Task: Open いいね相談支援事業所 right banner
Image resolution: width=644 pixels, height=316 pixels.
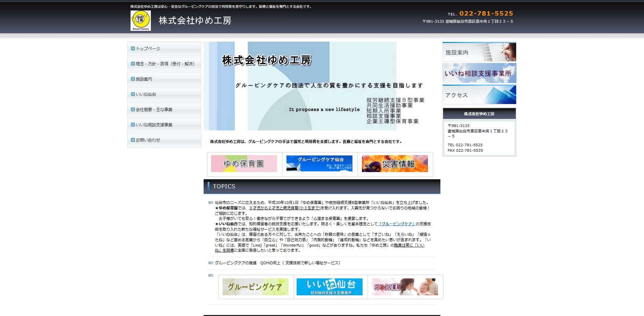Action: click(x=479, y=73)
